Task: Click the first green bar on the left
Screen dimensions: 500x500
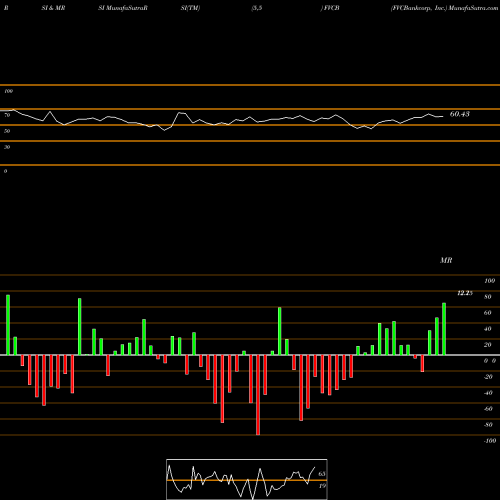Action: coord(8,325)
